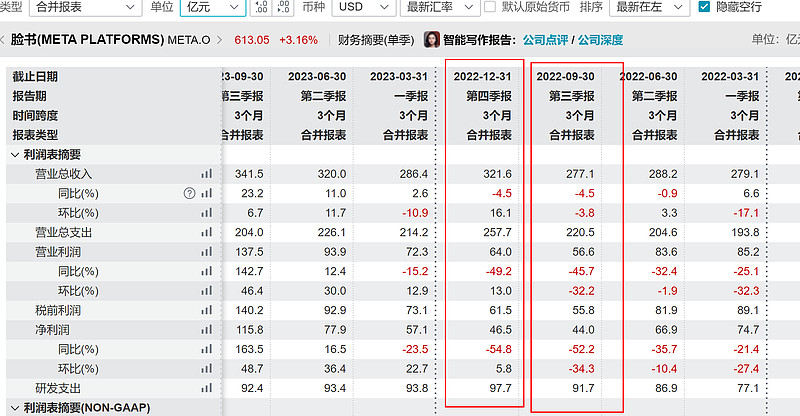The width and height of the screenshot is (800, 416).
Task: Open the USD currency dropdown
Action: (363, 7)
